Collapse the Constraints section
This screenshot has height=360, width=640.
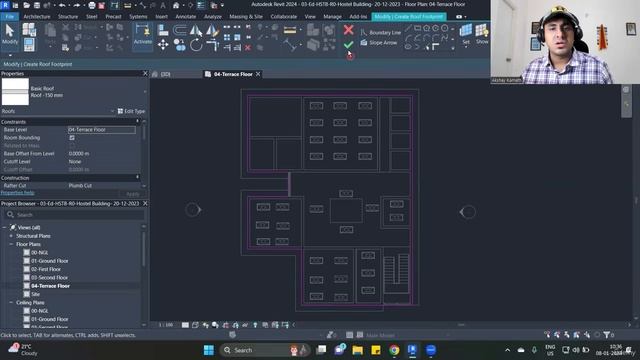coord(138,122)
